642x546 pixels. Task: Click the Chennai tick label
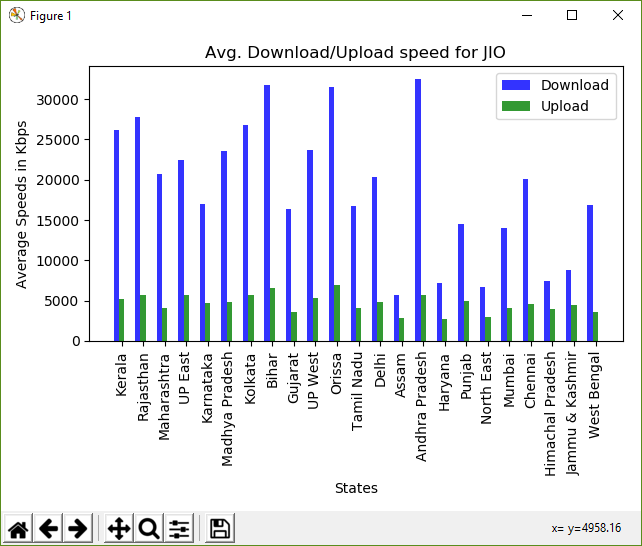point(530,381)
